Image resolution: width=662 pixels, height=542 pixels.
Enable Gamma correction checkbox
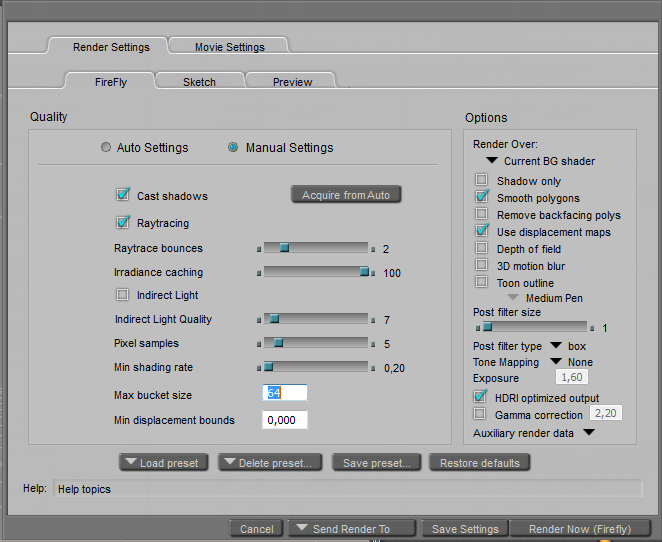[480, 414]
